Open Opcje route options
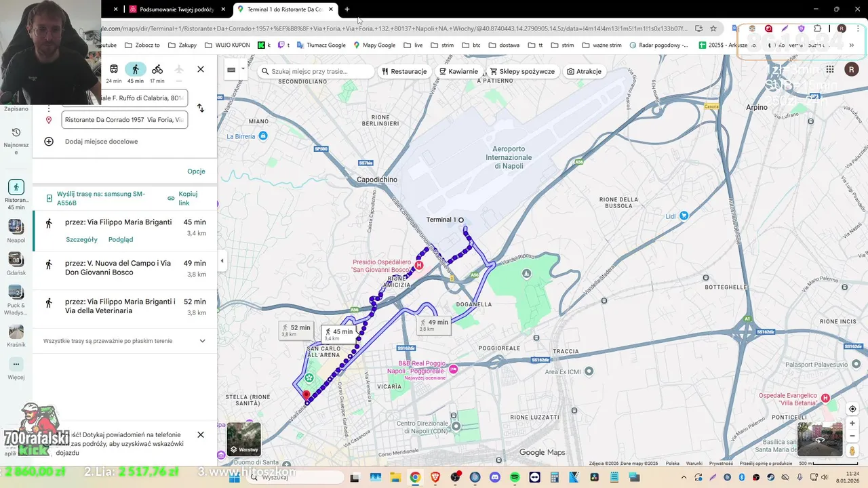 [x=196, y=171]
